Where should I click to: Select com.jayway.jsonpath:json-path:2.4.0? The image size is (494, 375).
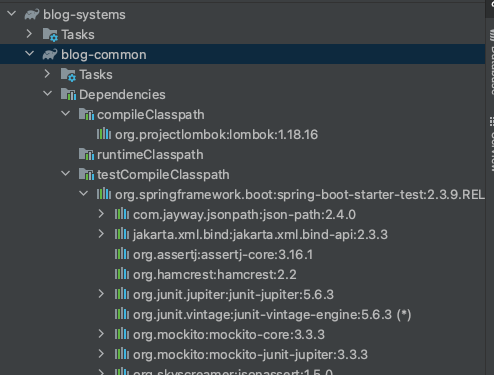[x=244, y=215]
